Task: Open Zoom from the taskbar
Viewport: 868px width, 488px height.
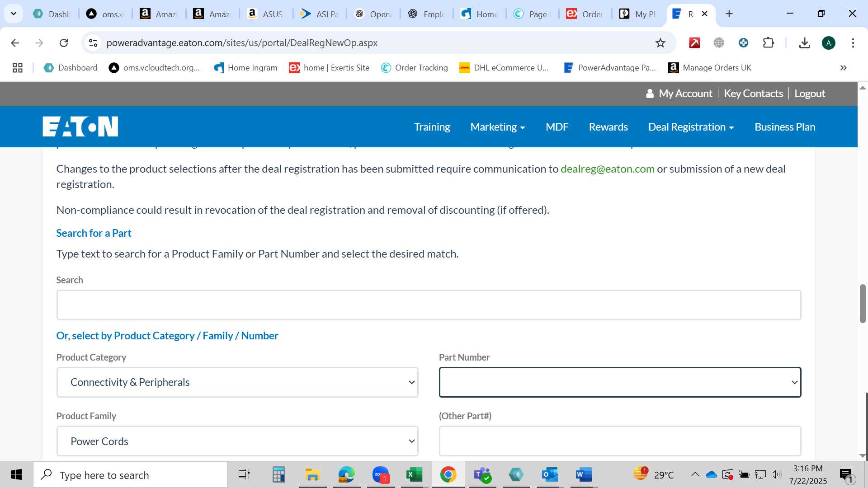Action: [x=381, y=474]
